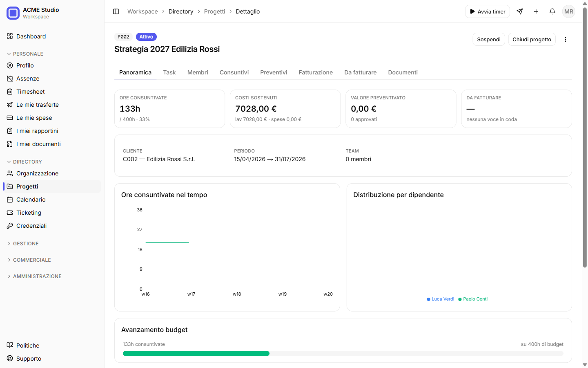Viewport: 588px width, 368px height.
Task: Select the Assenze calendar-off icon
Action: (10, 79)
